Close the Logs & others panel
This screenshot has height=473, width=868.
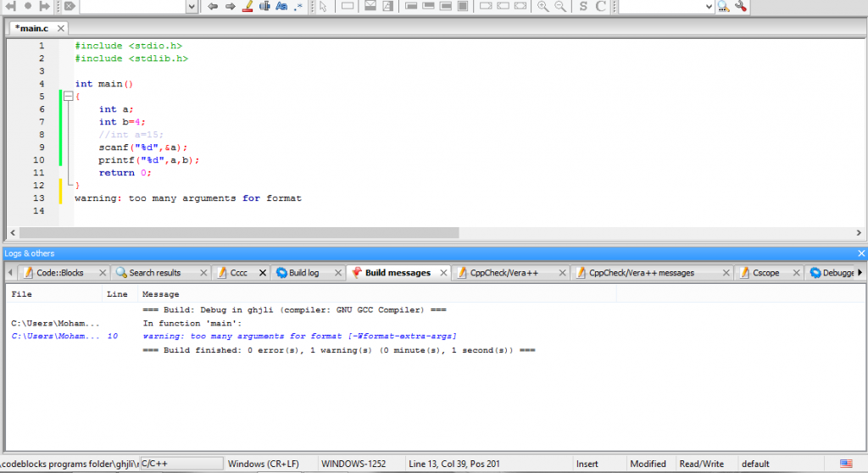tap(861, 253)
